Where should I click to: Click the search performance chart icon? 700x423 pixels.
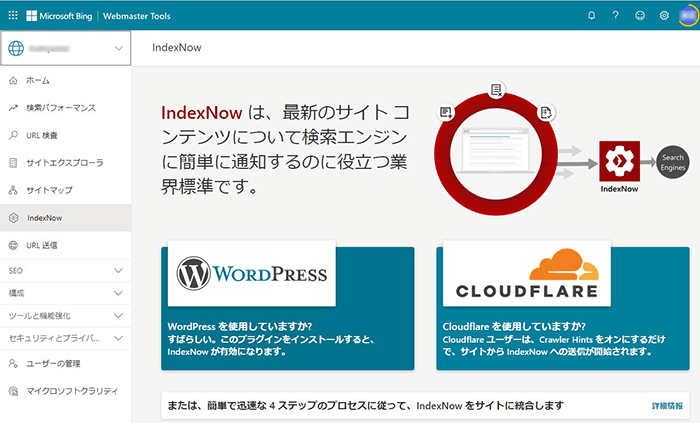pyautogui.click(x=13, y=108)
